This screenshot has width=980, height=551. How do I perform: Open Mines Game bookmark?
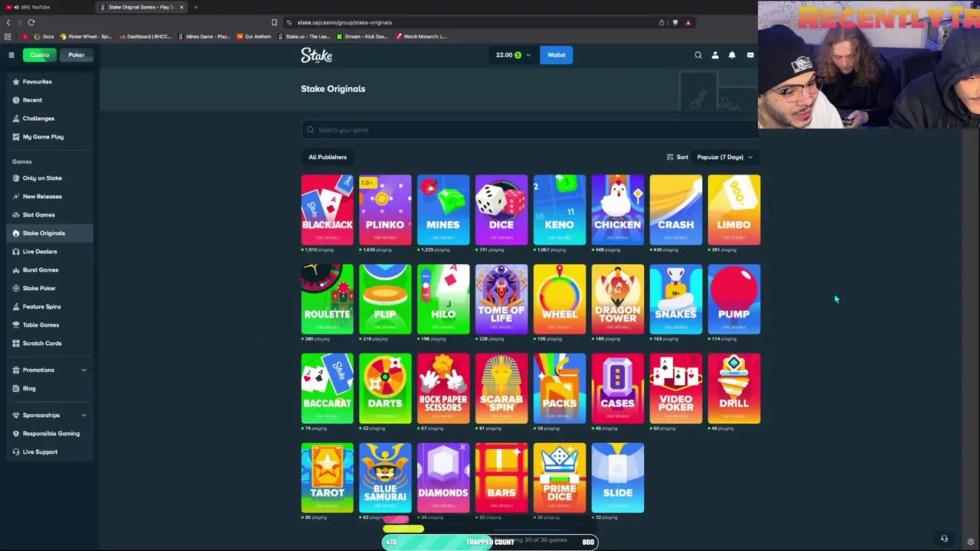pyautogui.click(x=204, y=37)
